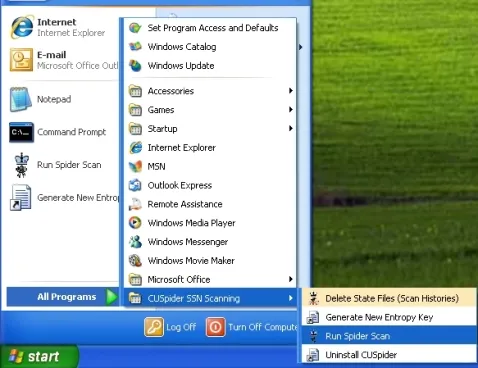Image resolution: width=478 pixels, height=368 pixels.
Task: Open Windows Catalog menu entry
Action: point(209,47)
